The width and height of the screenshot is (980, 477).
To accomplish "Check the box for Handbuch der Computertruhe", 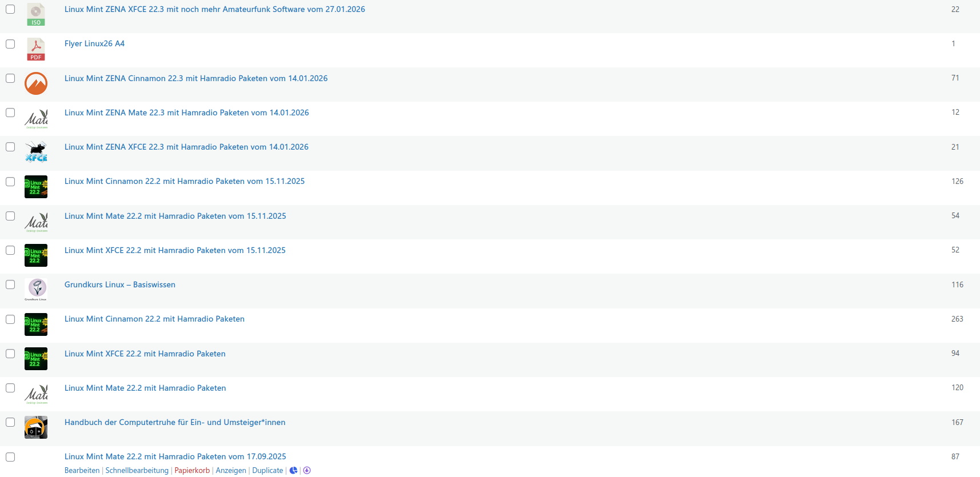I will (x=10, y=422).
